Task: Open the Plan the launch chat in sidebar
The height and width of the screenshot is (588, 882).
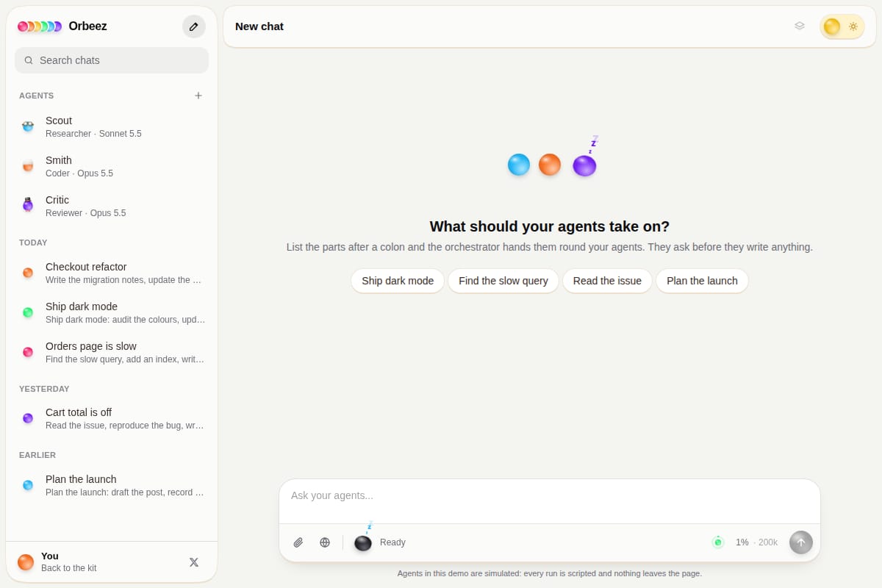Action: tap(112, 485)
